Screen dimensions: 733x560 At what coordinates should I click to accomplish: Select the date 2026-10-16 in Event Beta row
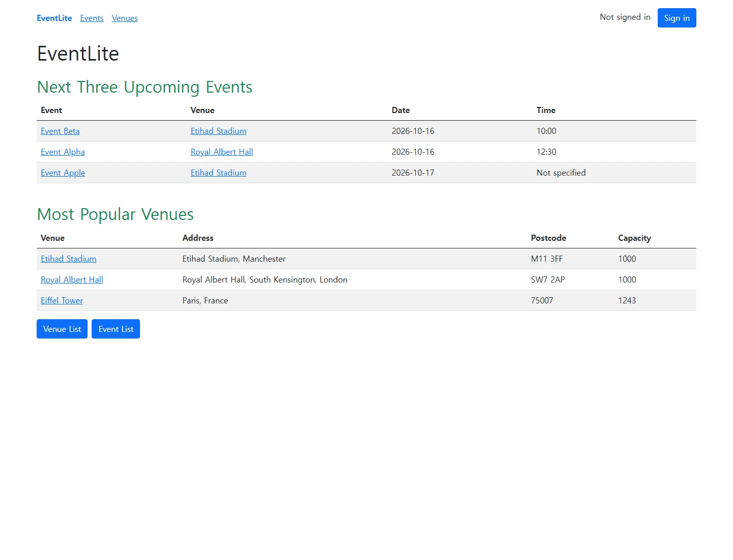(413, 131)
